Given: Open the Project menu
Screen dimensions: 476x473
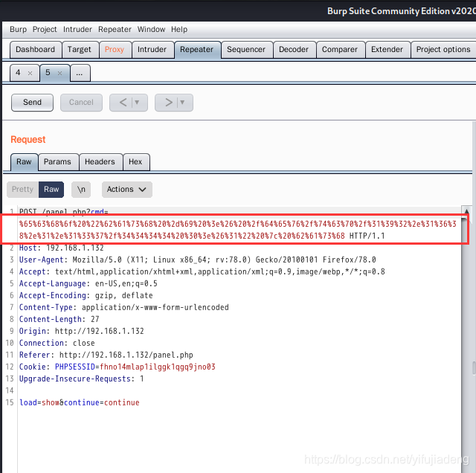Looking at the screenshot, I should pyautogui.click(x=45, y=30).
